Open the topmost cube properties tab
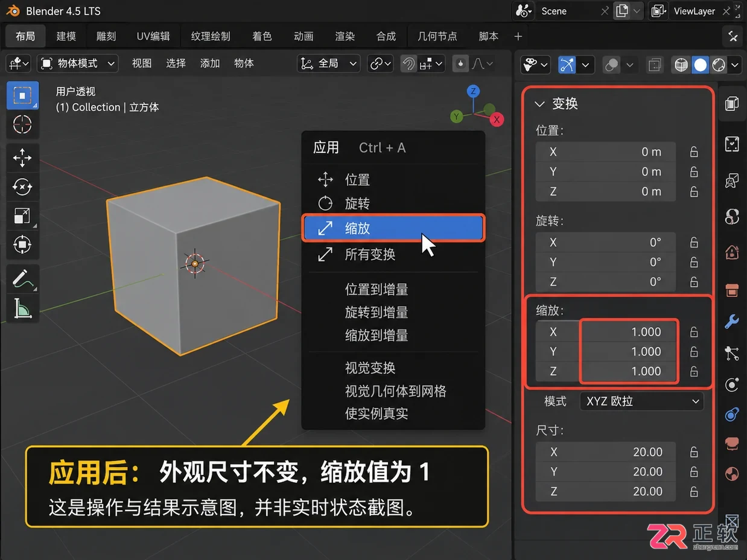 click(x=732, y=104)
